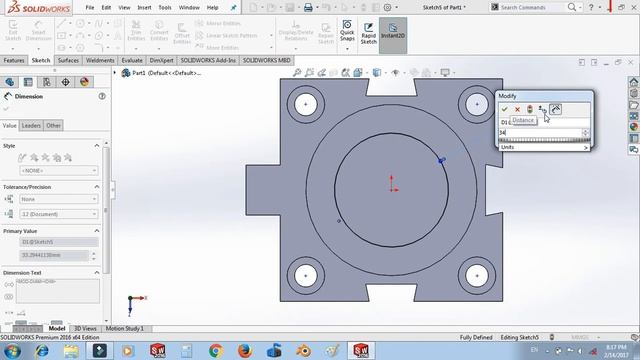Select the Smart Dimension tool

tap(38, 30)
